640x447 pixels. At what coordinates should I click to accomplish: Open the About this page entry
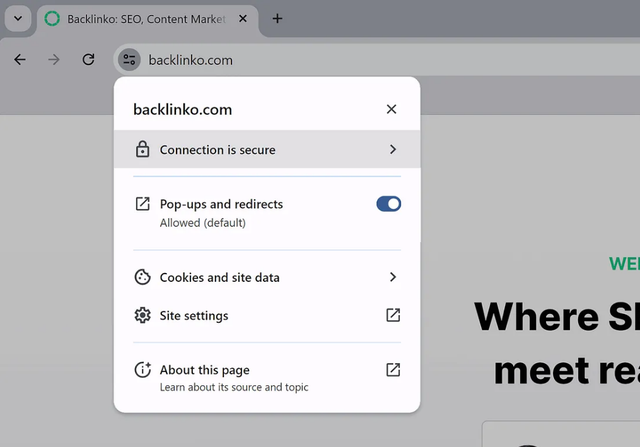205,371
